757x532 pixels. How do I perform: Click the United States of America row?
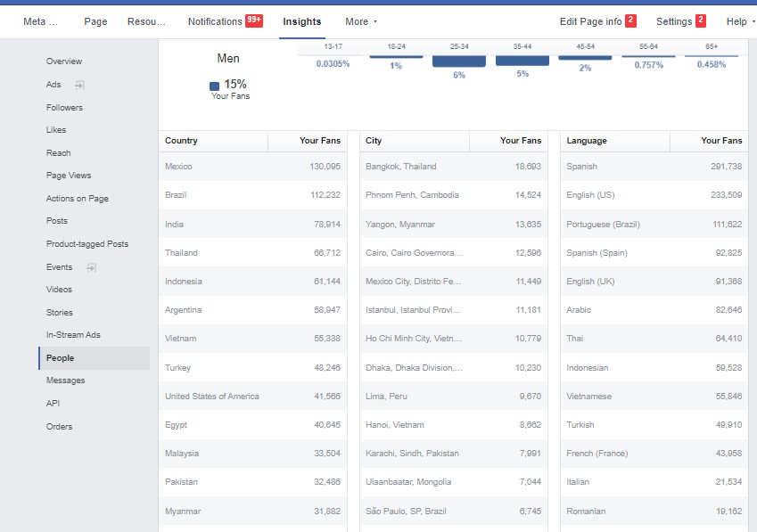(x=252, y=397)
